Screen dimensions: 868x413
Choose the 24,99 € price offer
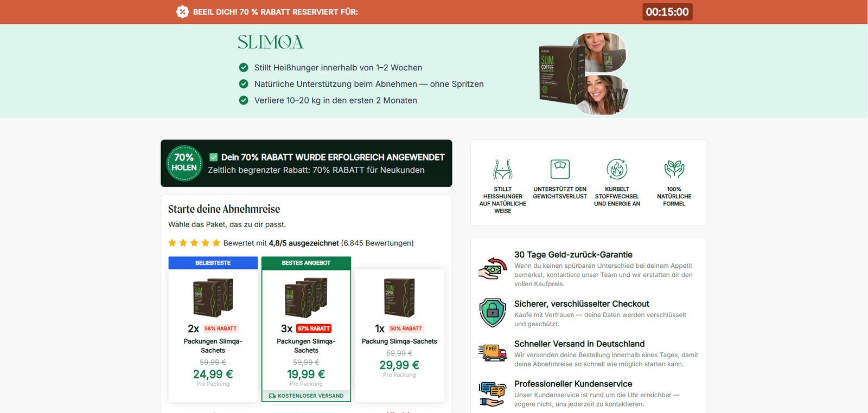(x=213, y=374)
